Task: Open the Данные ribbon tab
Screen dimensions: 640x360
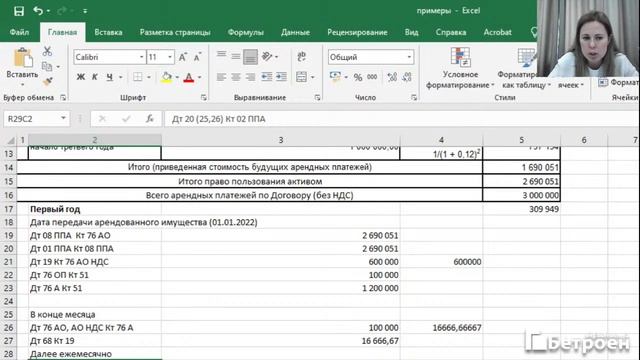Action: coord(295,32)
